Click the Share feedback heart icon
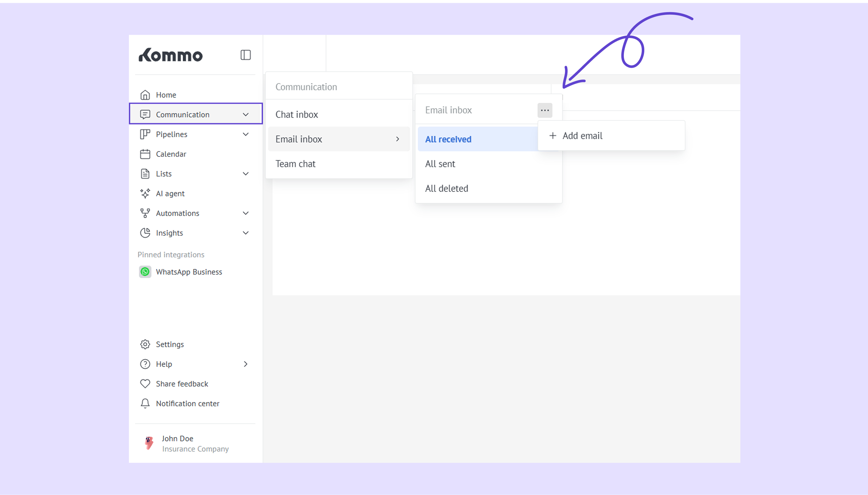Screen dimensions: 868x495 [x=145, y=384]
